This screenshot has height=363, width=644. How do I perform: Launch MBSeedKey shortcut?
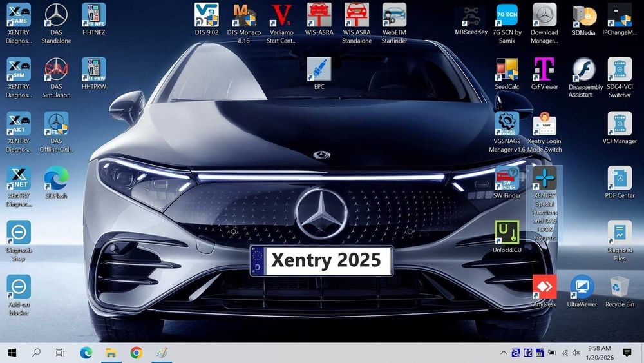click(x=471, y=17)
